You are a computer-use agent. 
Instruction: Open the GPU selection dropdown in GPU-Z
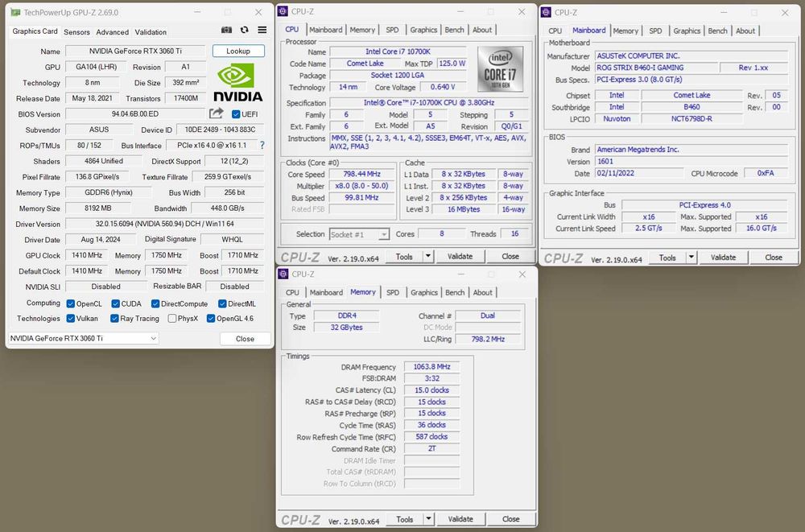[x=83, y=338]
